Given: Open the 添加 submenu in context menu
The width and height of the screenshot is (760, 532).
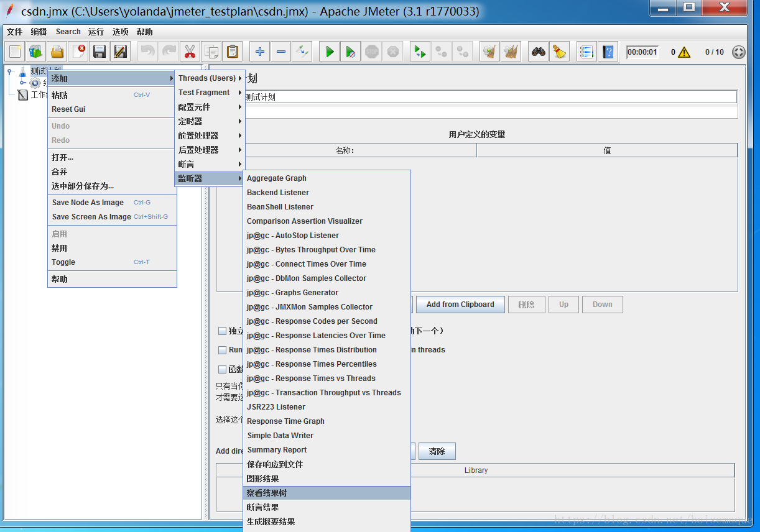Looking at the screenshot, I should coord(112,78).
